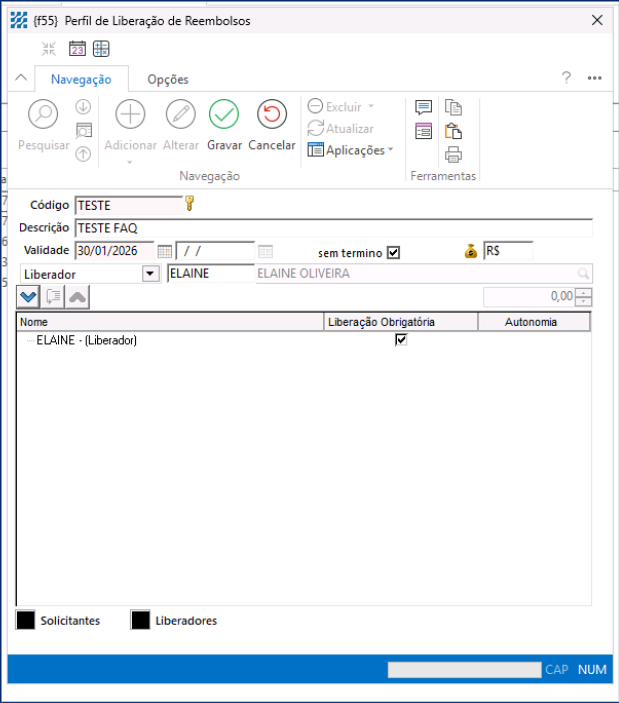The image size is (619, 703).
Task: Toggle Liberação Obrigatória checkbox for ELAINE
Action: (x=401, y=340)
